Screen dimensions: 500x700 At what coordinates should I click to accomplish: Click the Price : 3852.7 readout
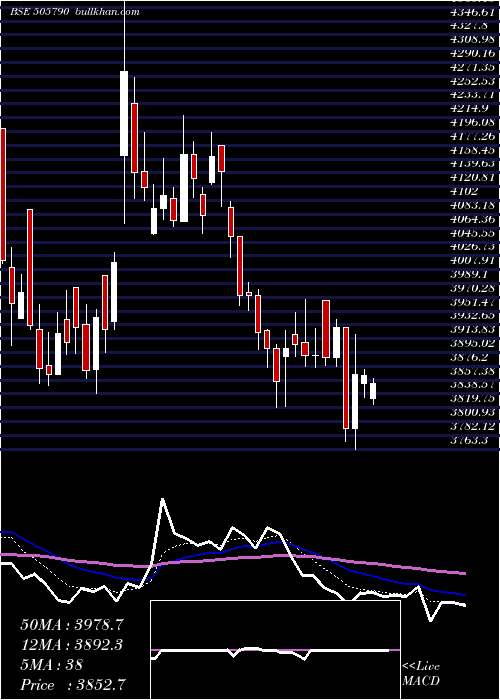(x=73, y=684)
